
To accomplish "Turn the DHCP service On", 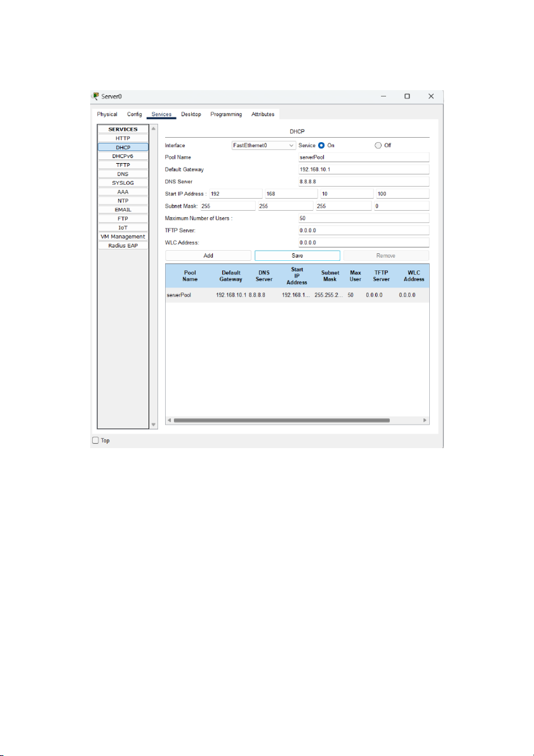I will pos(321,145).
